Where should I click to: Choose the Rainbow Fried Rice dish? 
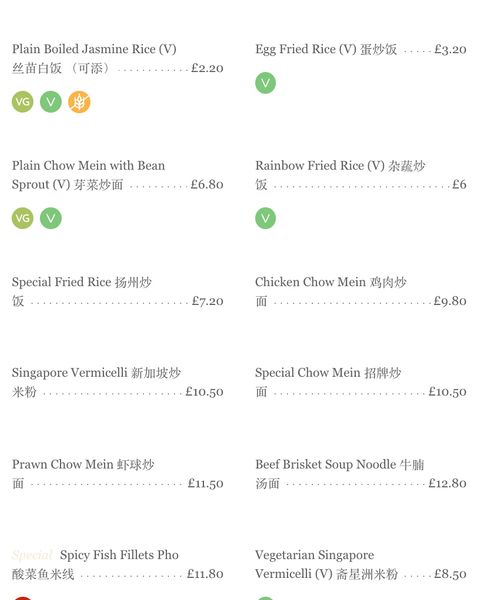361,175
